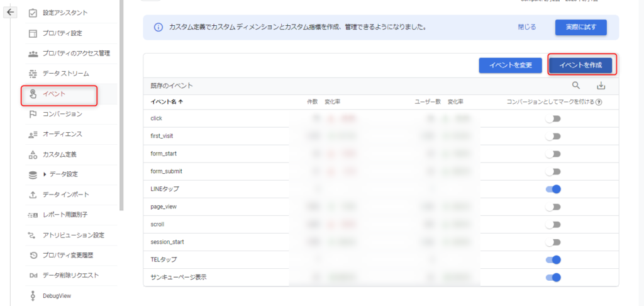Select the LINEタップ event name
Screen dimensions: 644x306
165,189
